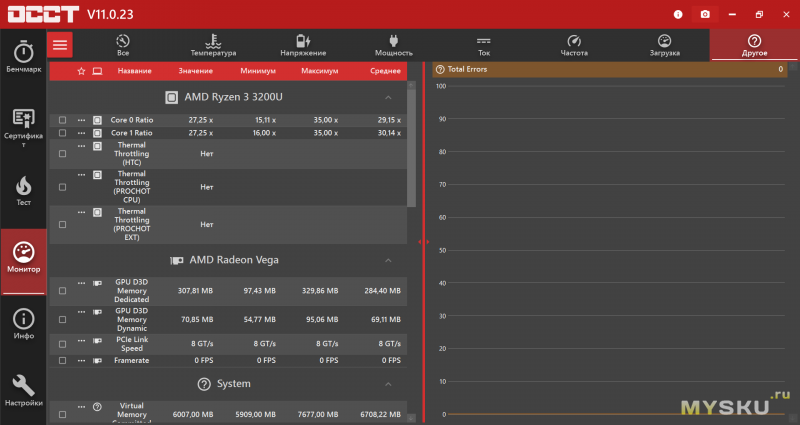Viewport: 800px width, 425px height.
Task: Take a screenshot with camera icon
Action: tap(705, 14)
